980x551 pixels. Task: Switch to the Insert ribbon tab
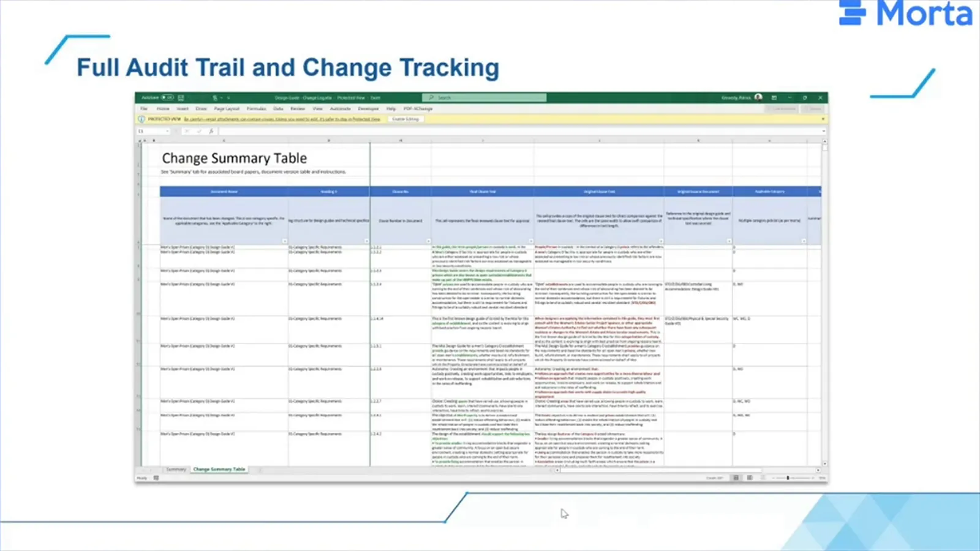(183, 108)
